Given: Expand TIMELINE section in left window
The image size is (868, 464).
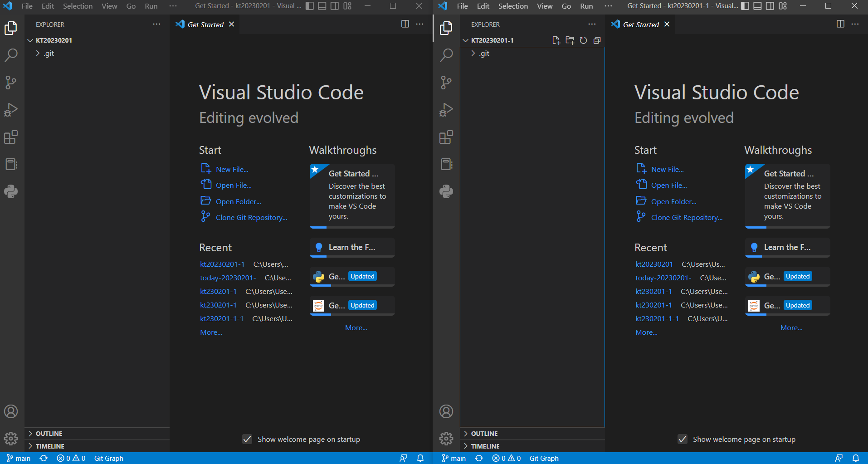Looking at the screenshot, I should [97, 446].
